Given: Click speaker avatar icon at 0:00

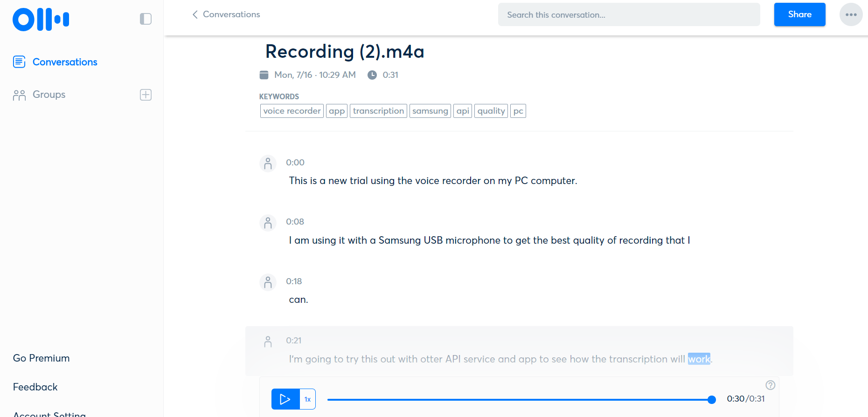Looking at the screenshot, I should 268,164.
